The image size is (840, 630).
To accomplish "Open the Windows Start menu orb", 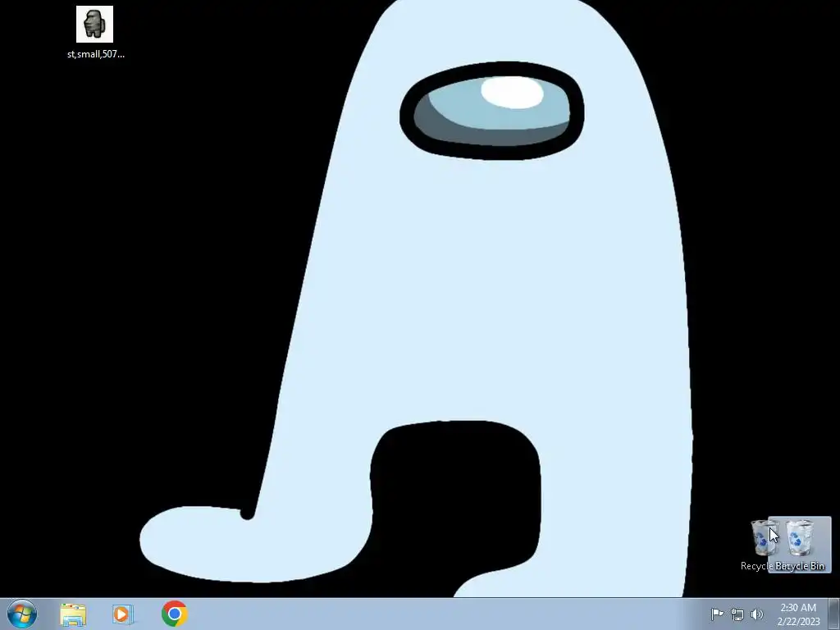I will pos(22,614).
